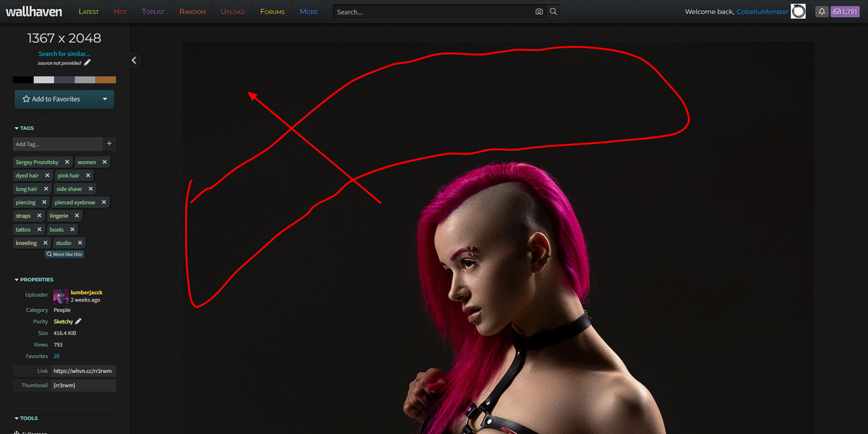Select the slate gray color swatch

[64, 80]
